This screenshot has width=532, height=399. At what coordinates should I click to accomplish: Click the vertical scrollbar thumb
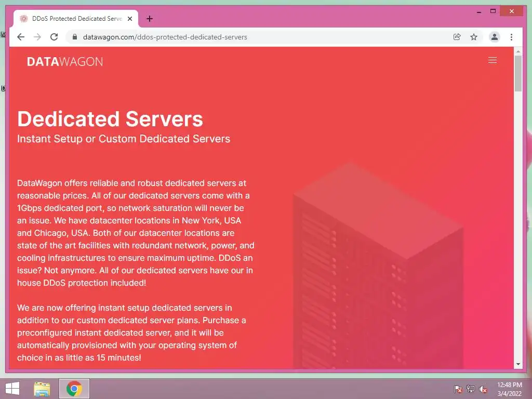pos(518,73)
